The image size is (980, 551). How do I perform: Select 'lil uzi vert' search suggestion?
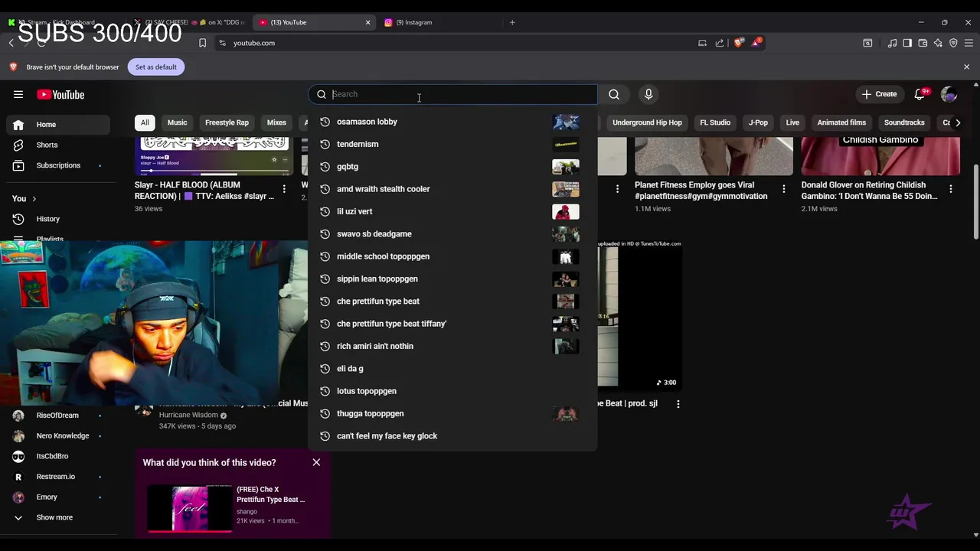452,211
